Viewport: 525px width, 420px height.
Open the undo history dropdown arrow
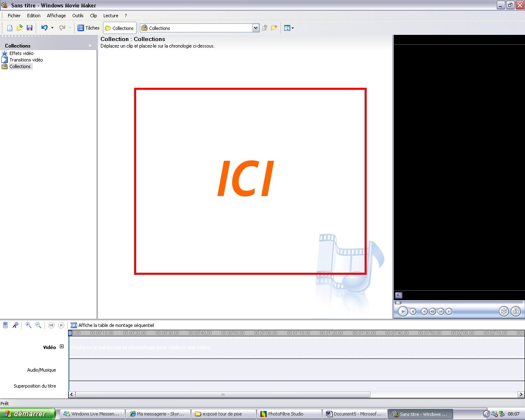52,28
